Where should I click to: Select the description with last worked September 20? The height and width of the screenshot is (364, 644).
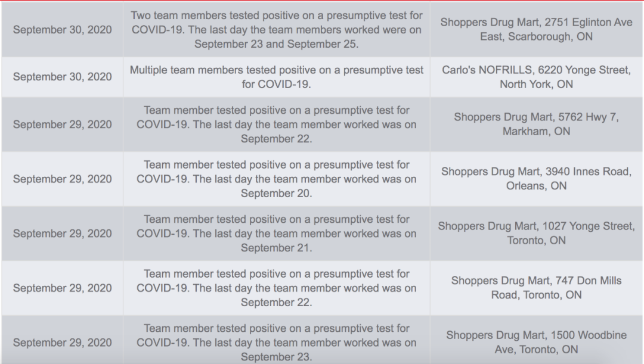[x=277, y=179]
